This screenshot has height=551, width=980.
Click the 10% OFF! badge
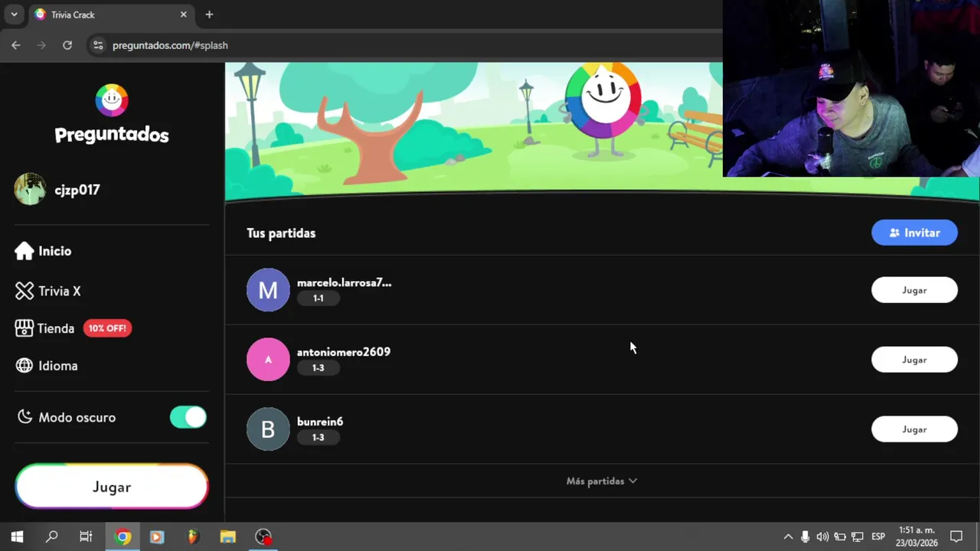(x=107, y=328)
